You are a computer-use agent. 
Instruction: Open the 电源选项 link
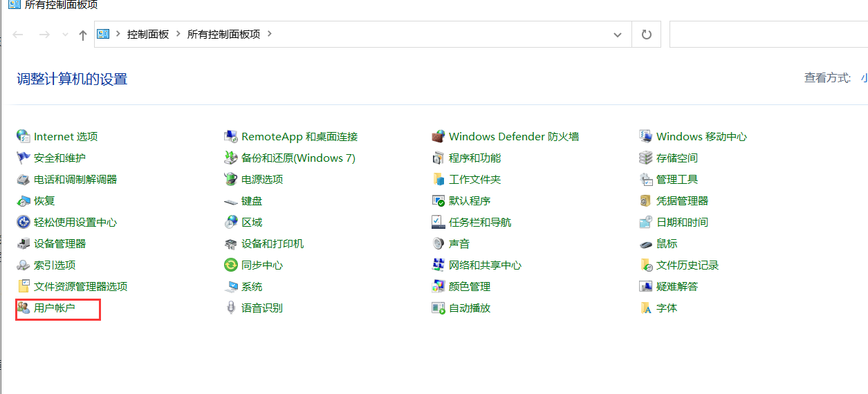(262, 179)
